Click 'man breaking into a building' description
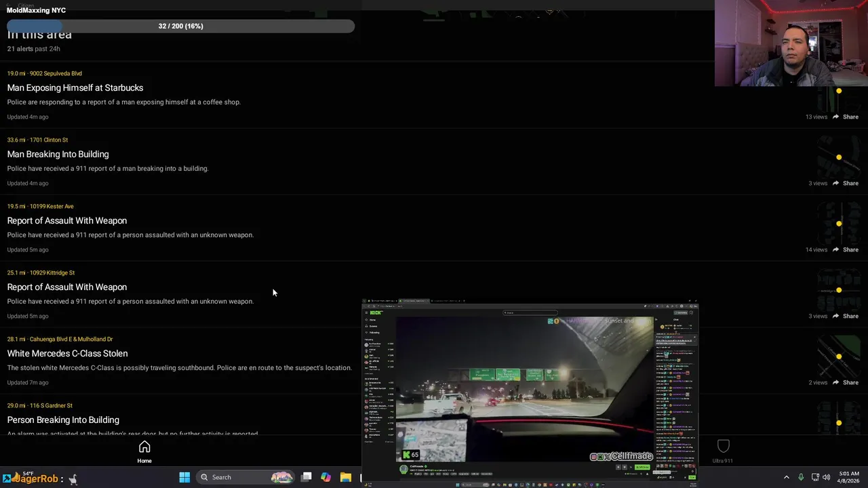The width and height of the screenshot is (868, 488). [x=108, y=168]
